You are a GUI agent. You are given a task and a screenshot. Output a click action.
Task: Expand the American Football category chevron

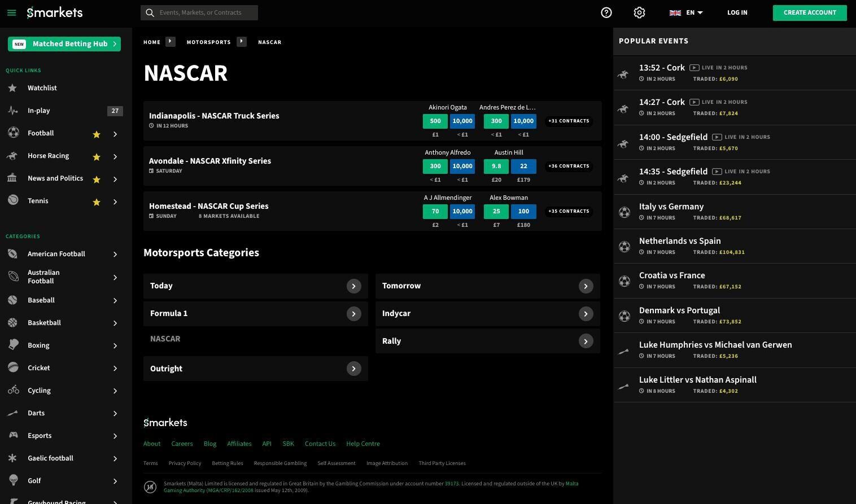(115, 254)
